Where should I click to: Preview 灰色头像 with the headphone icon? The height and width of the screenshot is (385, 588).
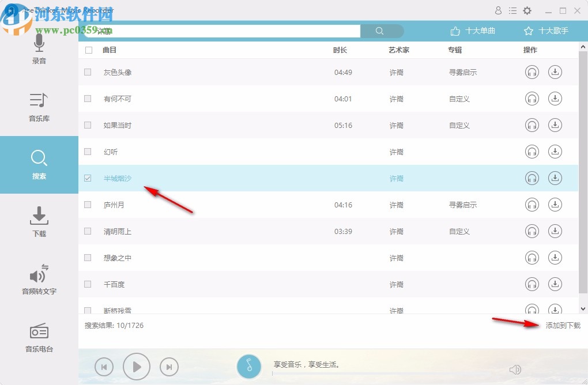532,72
